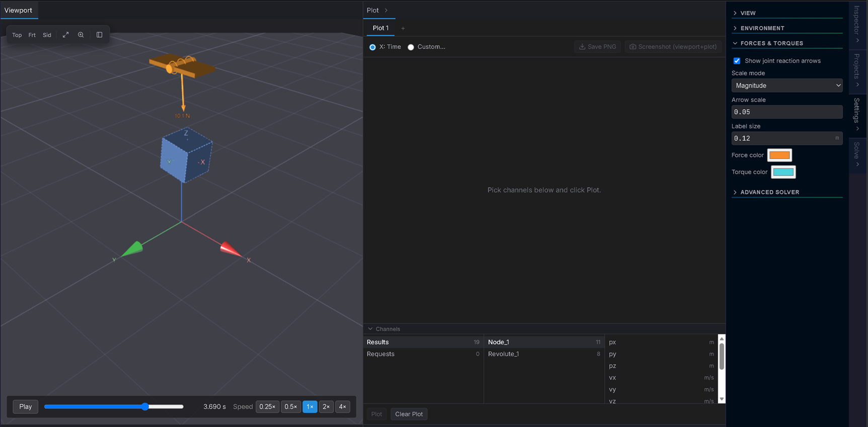
Task: Click the channel list scrollbar up arrow
Action: pyautogui.click(x=721, y=338)
